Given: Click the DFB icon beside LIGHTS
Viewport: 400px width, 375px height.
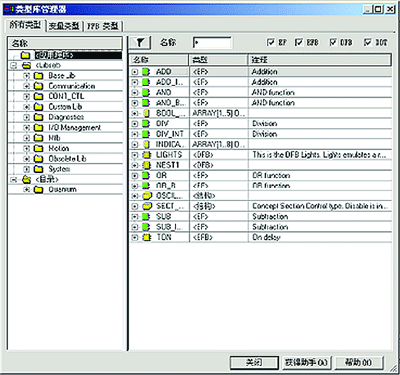Looking at the screenshot, I should click(147, 155).
